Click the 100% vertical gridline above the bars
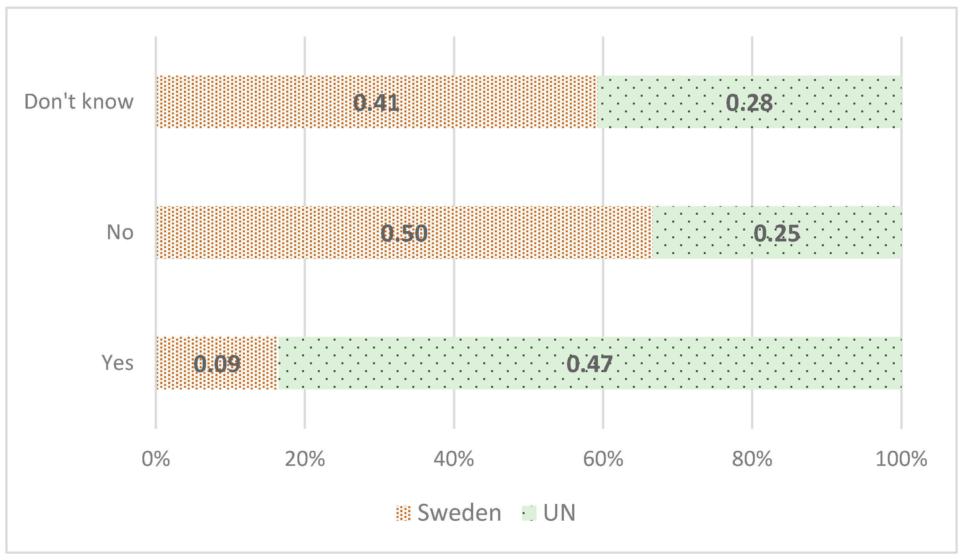The width and height of the screenshot is (964, 560). [x=901, y=55]
